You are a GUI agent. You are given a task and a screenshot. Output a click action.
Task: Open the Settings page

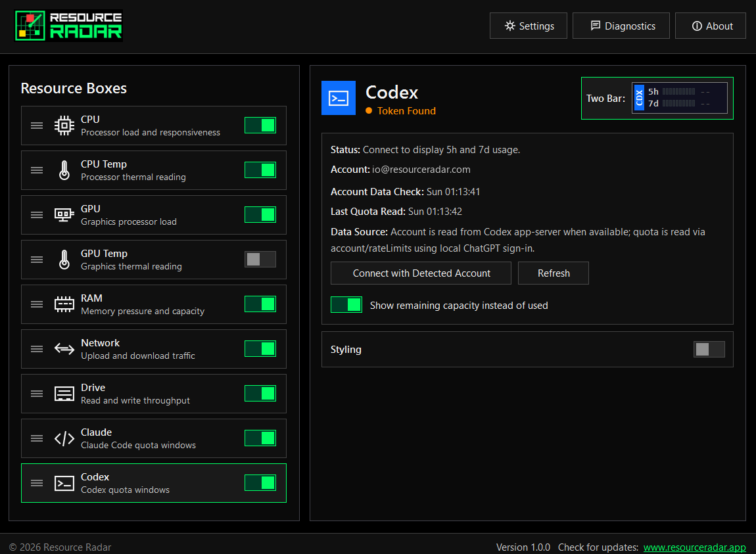click(529, 26)
